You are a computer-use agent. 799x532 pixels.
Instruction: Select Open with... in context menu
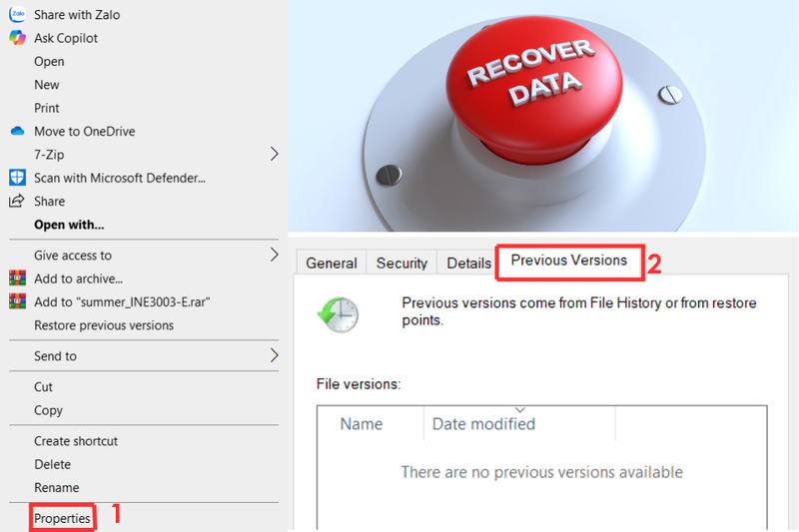pos(69,225)
